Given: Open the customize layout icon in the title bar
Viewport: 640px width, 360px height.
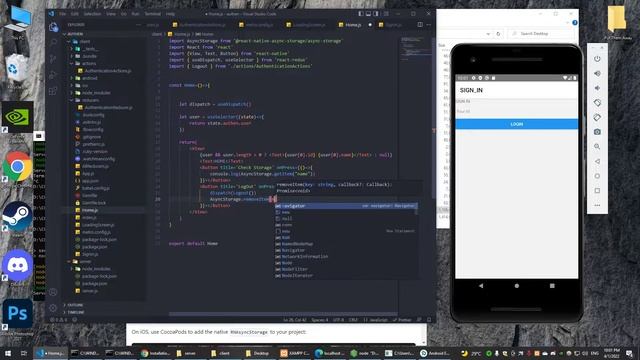Looking at the screenshot, I should (385, 13).
